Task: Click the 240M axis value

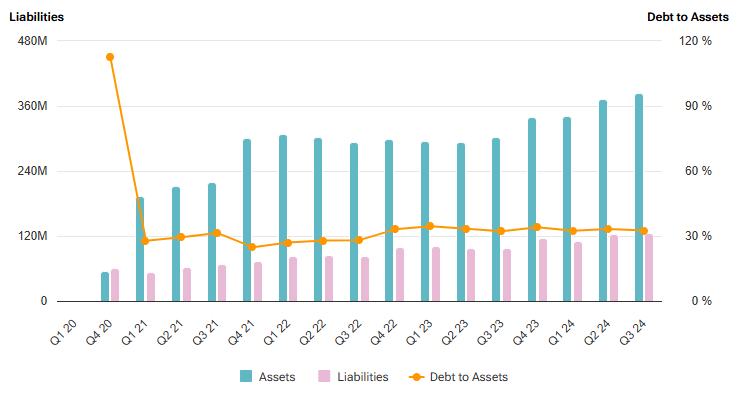Action: [32, 171]
